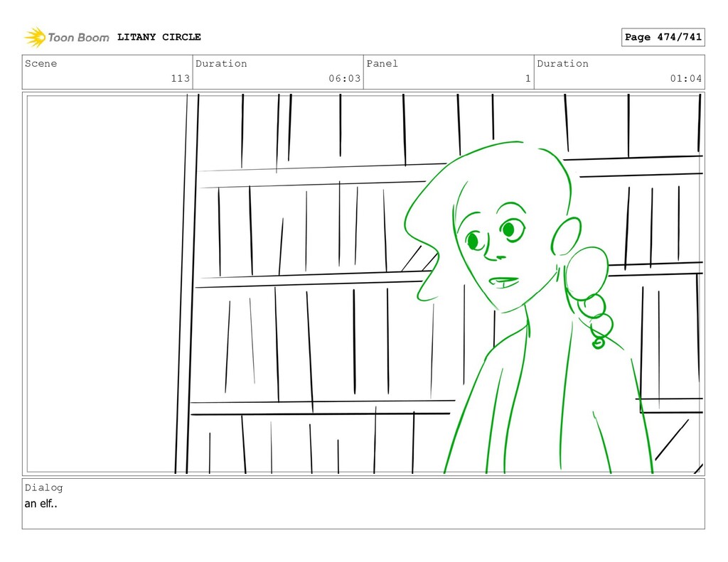
Task: Click scene number 113
Action: pyautogui.click(x=180, y=78)
